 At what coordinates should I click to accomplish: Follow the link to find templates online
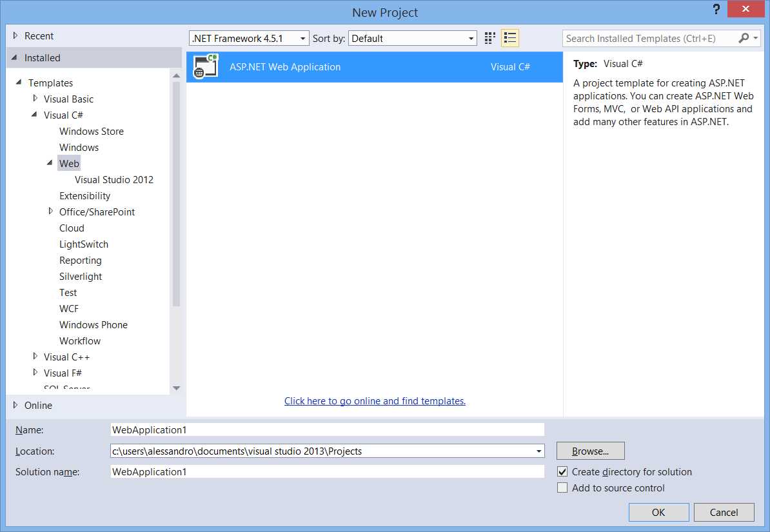point(375,400)
